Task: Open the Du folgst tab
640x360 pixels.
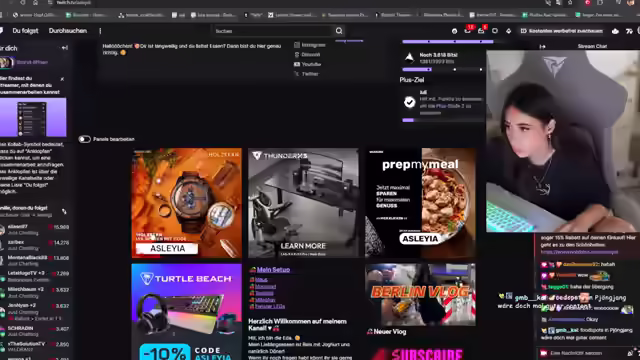Action: click(25, 31)
